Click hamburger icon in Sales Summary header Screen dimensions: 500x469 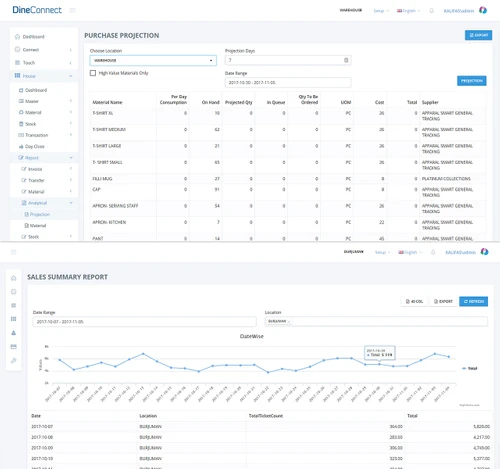(14, 252)
